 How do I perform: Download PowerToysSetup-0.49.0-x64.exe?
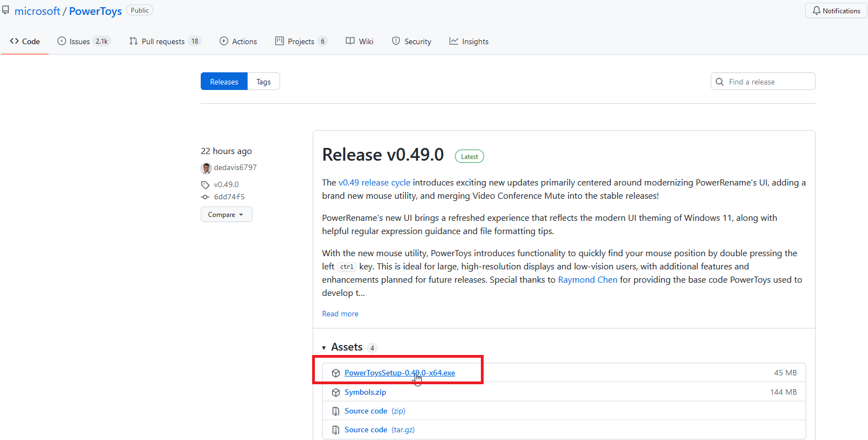pyautogui.click(x=400, y=373)
